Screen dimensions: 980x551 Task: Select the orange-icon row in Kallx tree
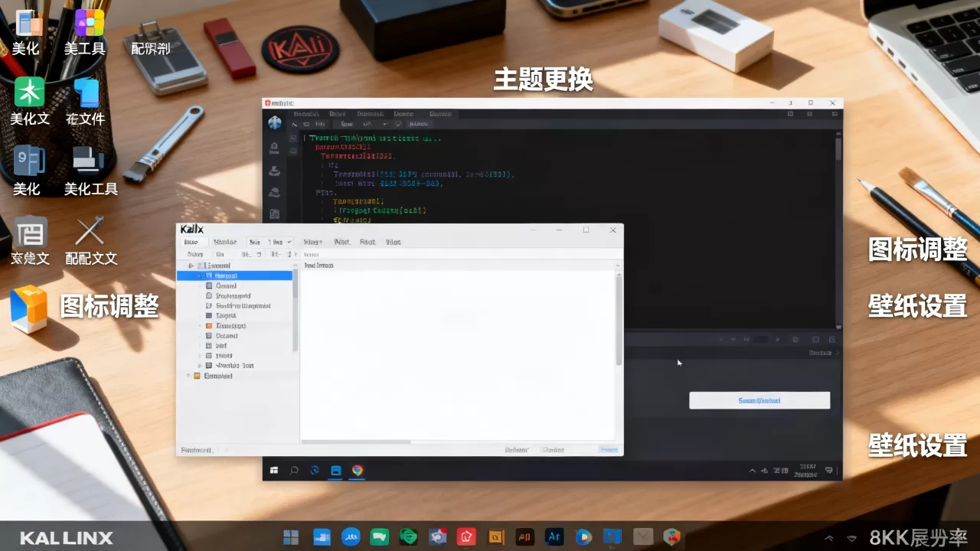point(234,325)
